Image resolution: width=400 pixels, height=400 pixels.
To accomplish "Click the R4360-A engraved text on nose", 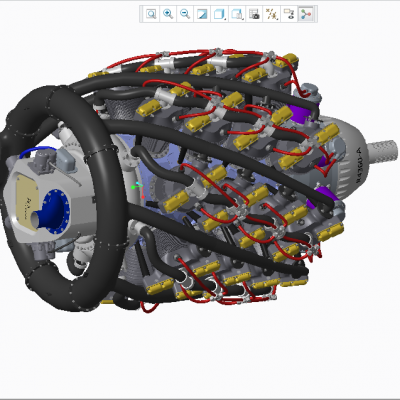I will (358, 165).
